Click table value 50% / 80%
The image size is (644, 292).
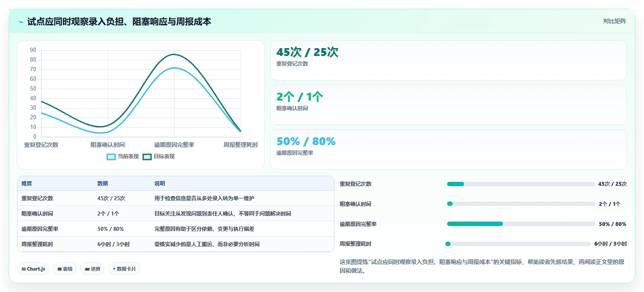pos(110,229)
